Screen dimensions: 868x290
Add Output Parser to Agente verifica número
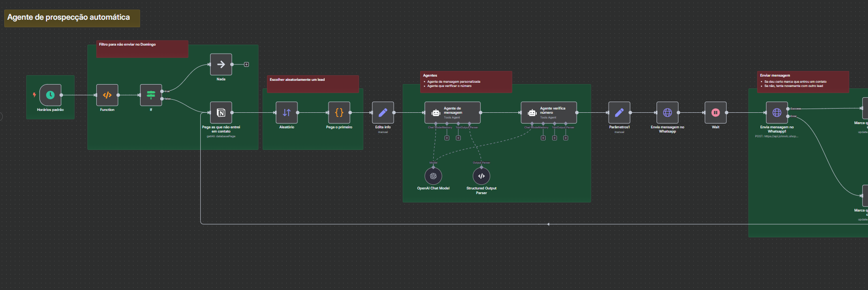tap(566, 138)
